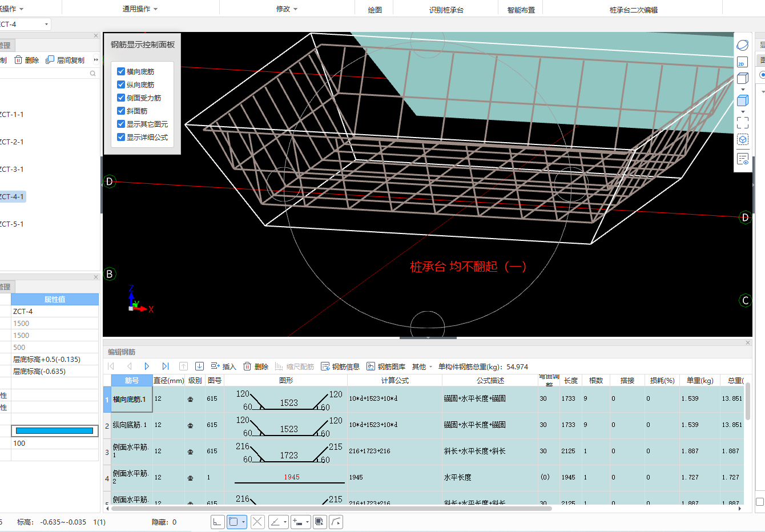Select the wireframe cube view icon
The width and height of the screenshot is (765, 532).
click(x=742, y=79)
